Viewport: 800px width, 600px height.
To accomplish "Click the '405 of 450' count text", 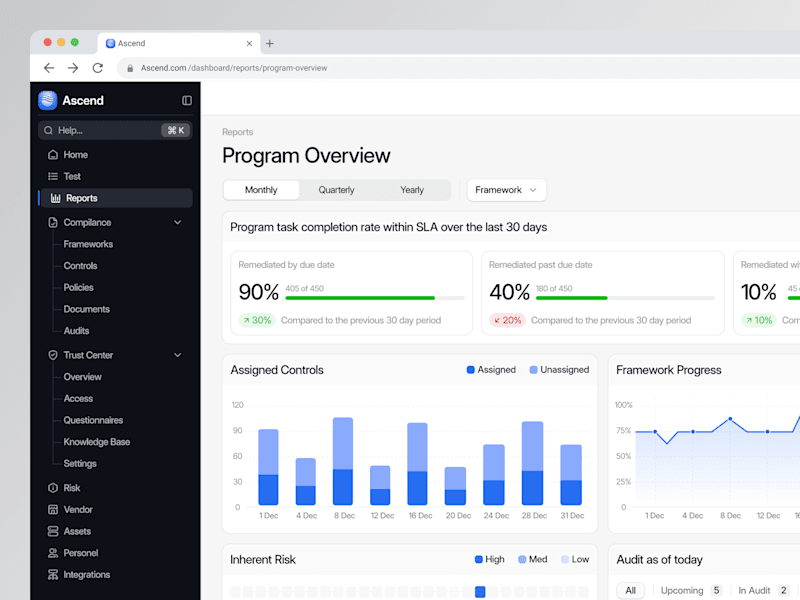I will click(304, 288).
